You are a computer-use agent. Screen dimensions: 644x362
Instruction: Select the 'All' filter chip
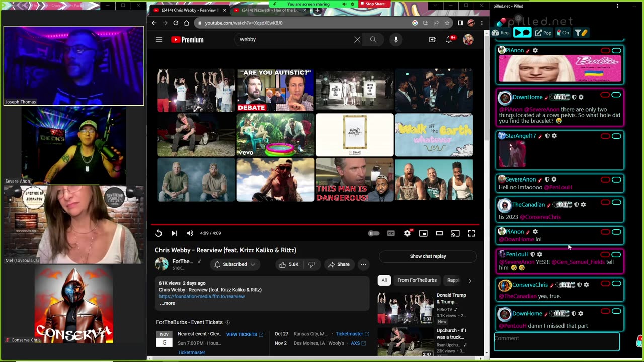pos(384,280)
